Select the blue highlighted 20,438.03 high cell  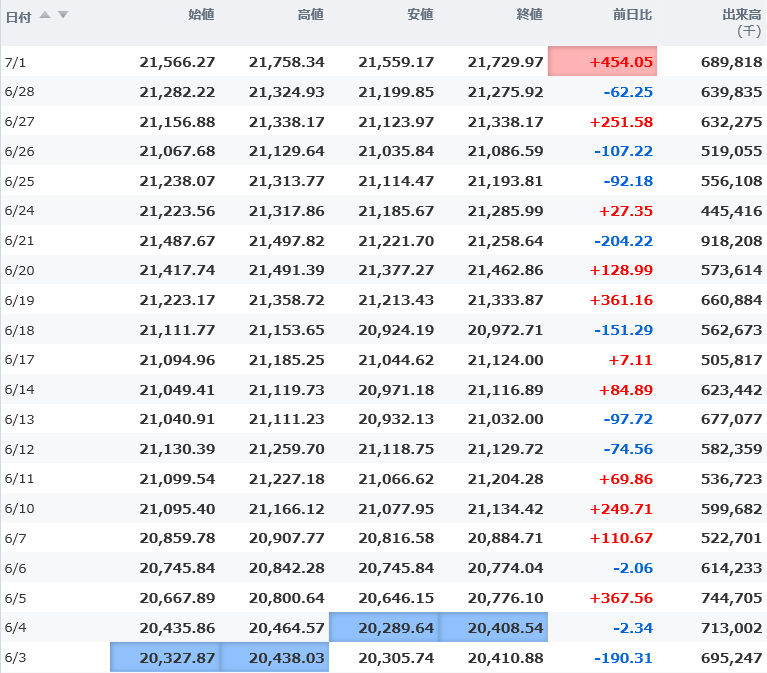click(x=275, y=658)
